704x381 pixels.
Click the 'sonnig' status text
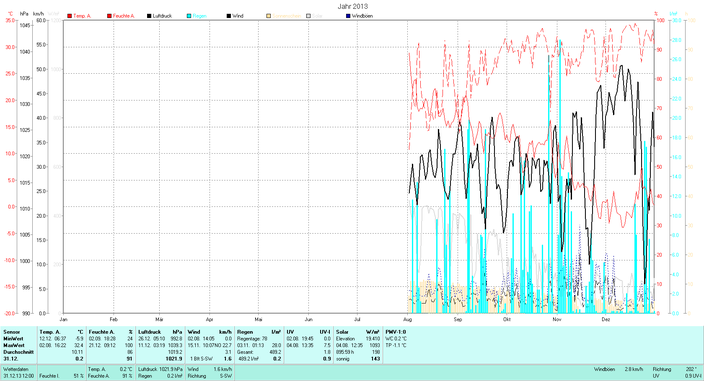(x=343, y=359)
